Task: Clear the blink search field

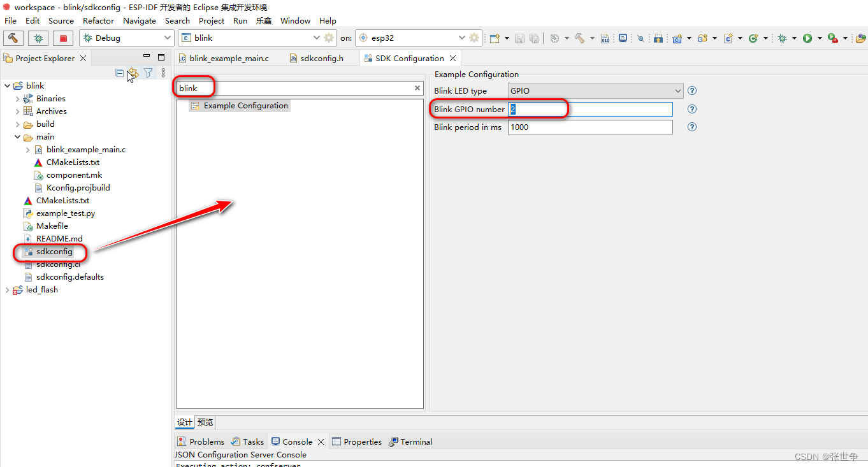Action: tap(417, 88)
